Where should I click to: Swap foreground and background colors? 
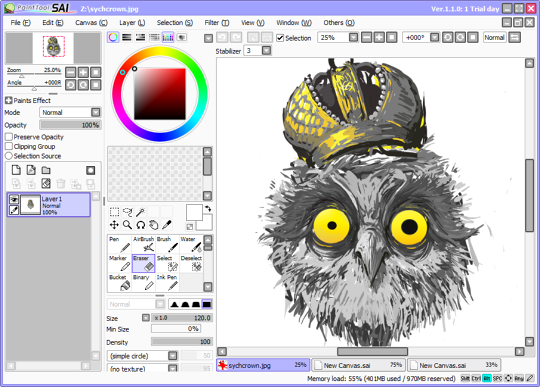tap(208, 209)
